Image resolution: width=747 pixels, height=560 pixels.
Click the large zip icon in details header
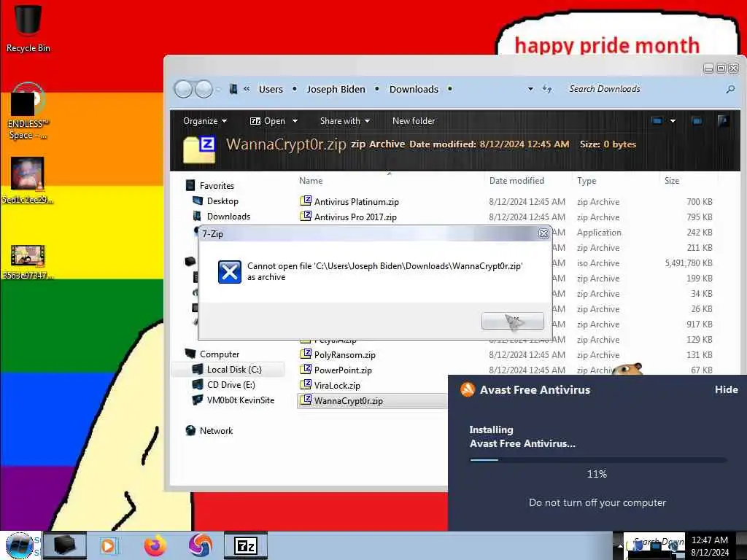[x=199, y=149]
